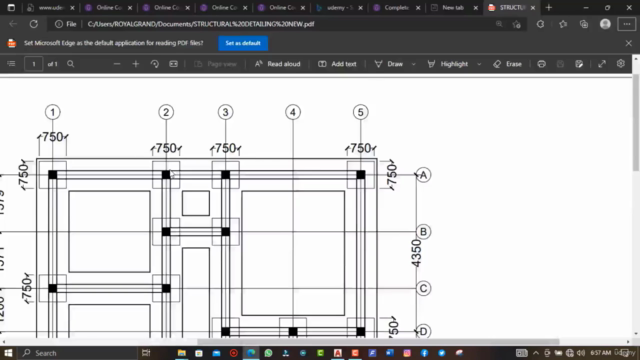Viewport: 640px width, 360px height.
Task: Start Read aloud
Action: (278, 64)
